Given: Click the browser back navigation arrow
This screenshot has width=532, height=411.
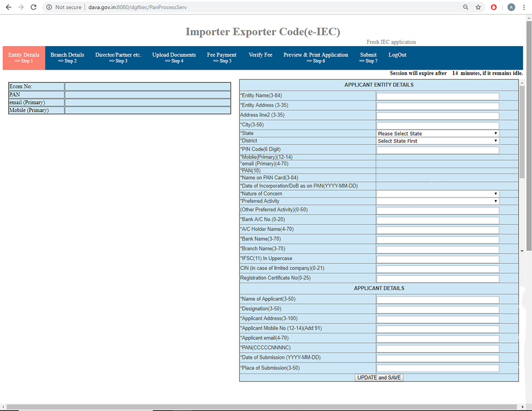Looking at the screenshot, I should coord(9,7).
